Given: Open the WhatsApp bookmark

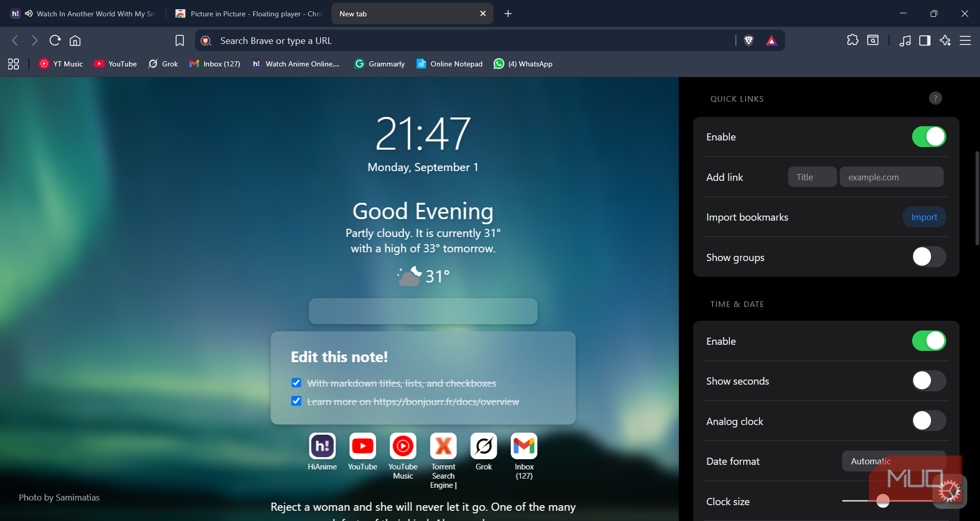Looking at the screenshot, I should tap(523, 64).
